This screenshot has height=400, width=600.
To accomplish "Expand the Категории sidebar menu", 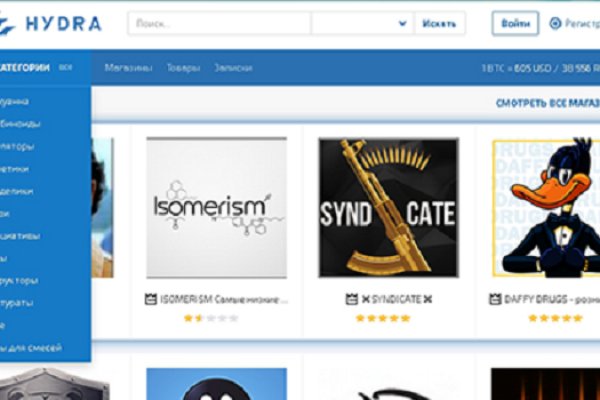I will pyautogui.click(x=25, y=68).
